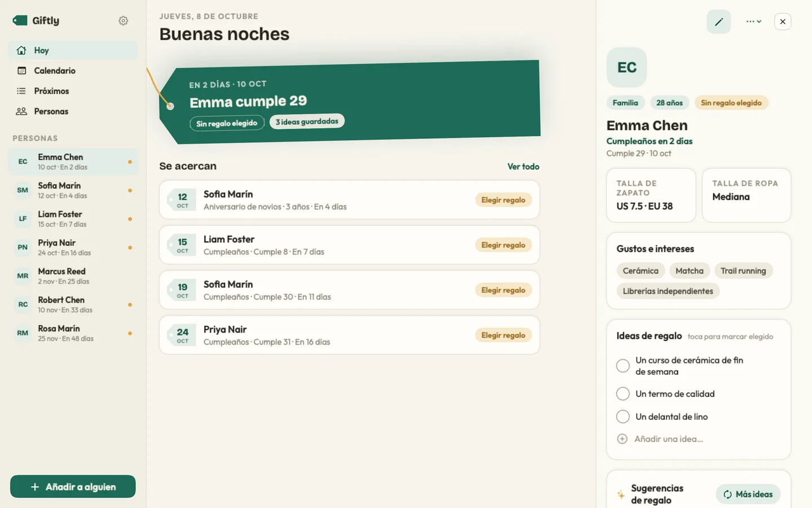Click Elegir regalo for Sofía Marín's birthday

click(503, 290)
